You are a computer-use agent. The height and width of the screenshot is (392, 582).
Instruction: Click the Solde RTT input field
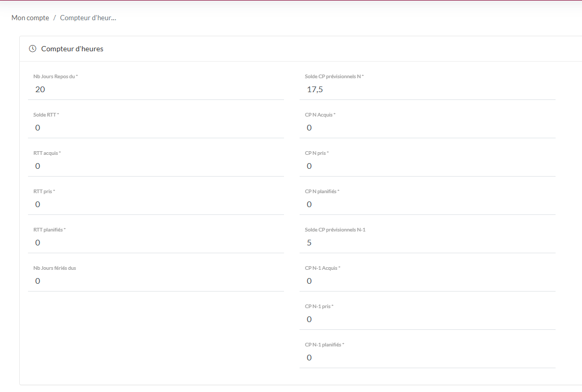coord(155,128)
